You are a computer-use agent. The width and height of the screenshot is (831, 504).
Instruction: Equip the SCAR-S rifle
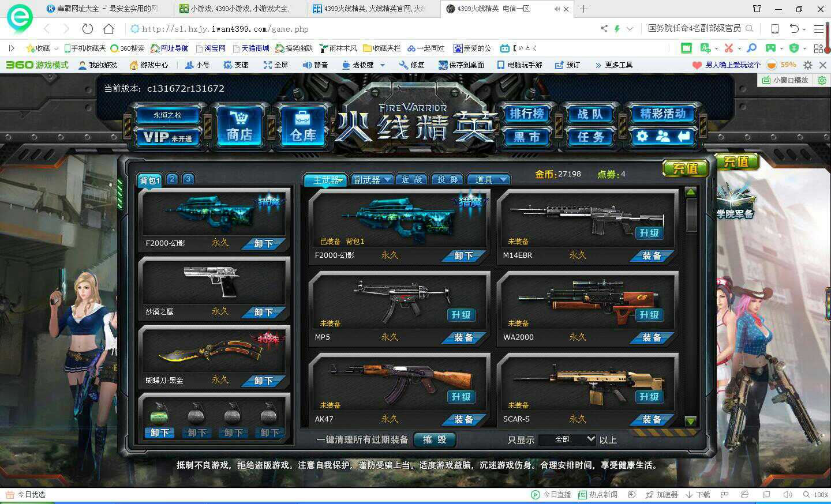pyautogui.click(x=652, y=420)
